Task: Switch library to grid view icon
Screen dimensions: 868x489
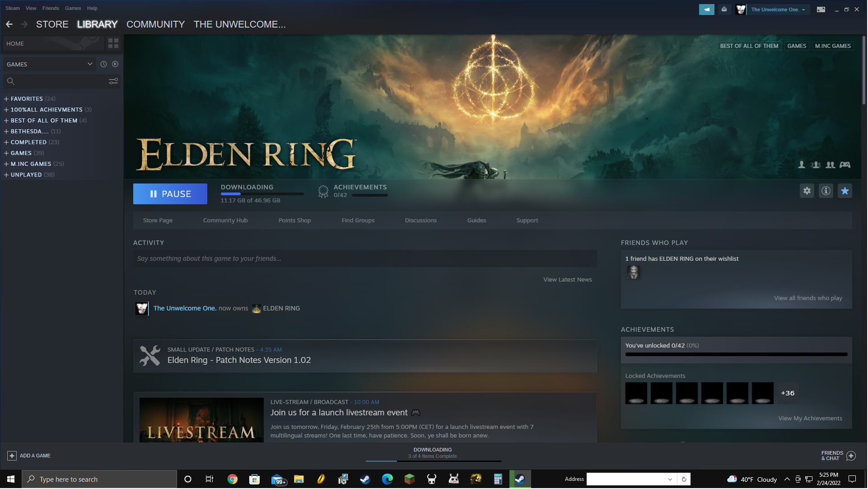Action: coord(113,43)
